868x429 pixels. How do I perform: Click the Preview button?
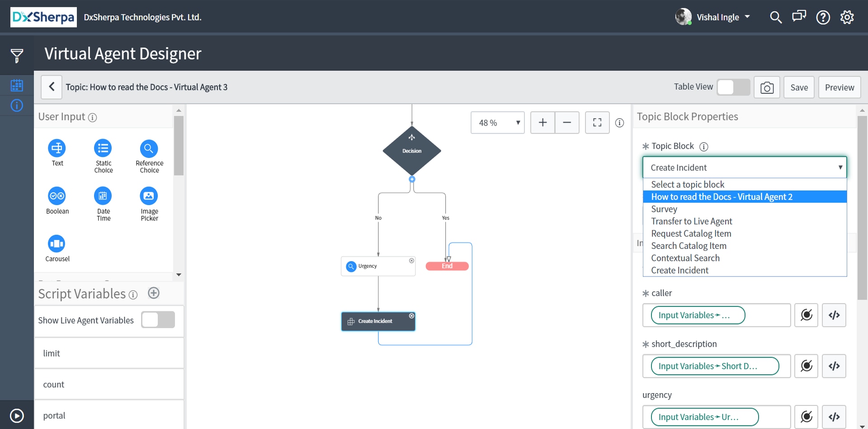(840, 87)
